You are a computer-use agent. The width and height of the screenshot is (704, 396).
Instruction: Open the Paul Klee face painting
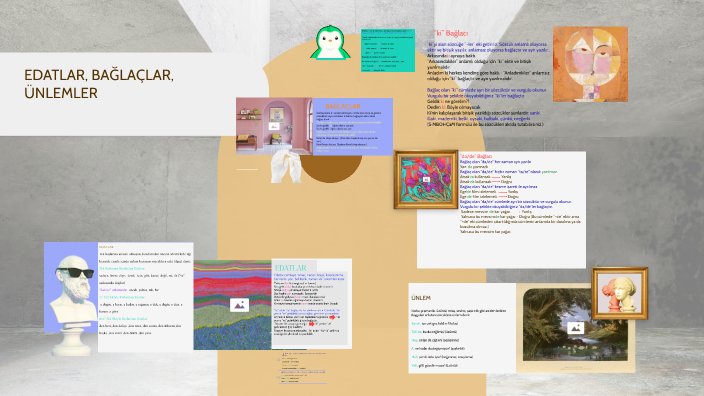590,64
